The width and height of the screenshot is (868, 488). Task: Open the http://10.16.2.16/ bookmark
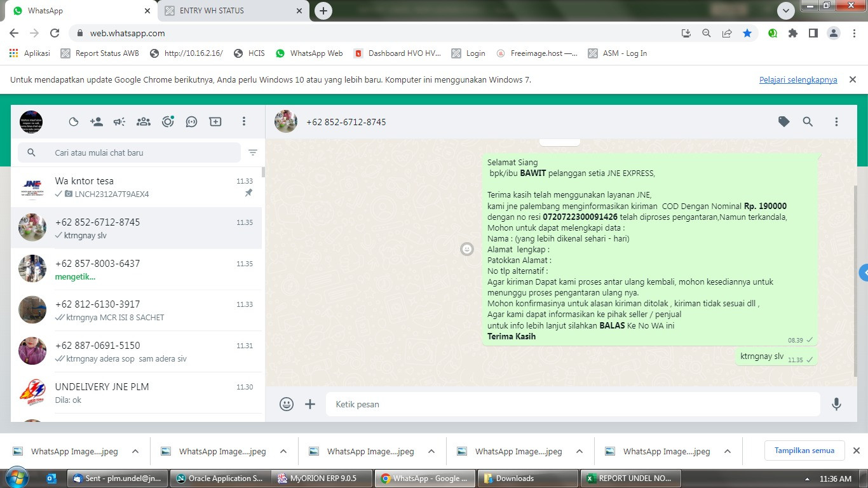coord(186,53)
